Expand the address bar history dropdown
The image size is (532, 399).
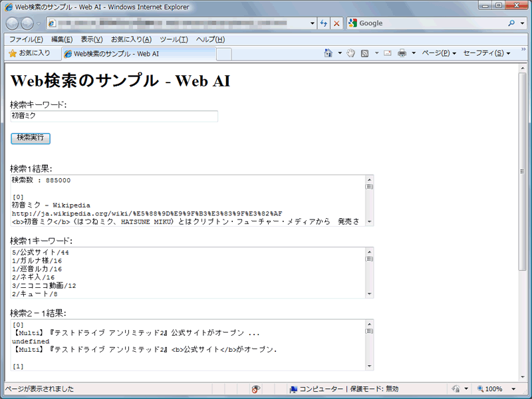tap(312, 23)
